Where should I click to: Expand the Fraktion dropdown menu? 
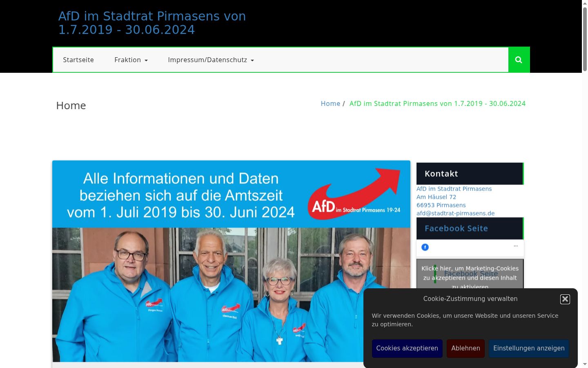(x=131, y=60)
